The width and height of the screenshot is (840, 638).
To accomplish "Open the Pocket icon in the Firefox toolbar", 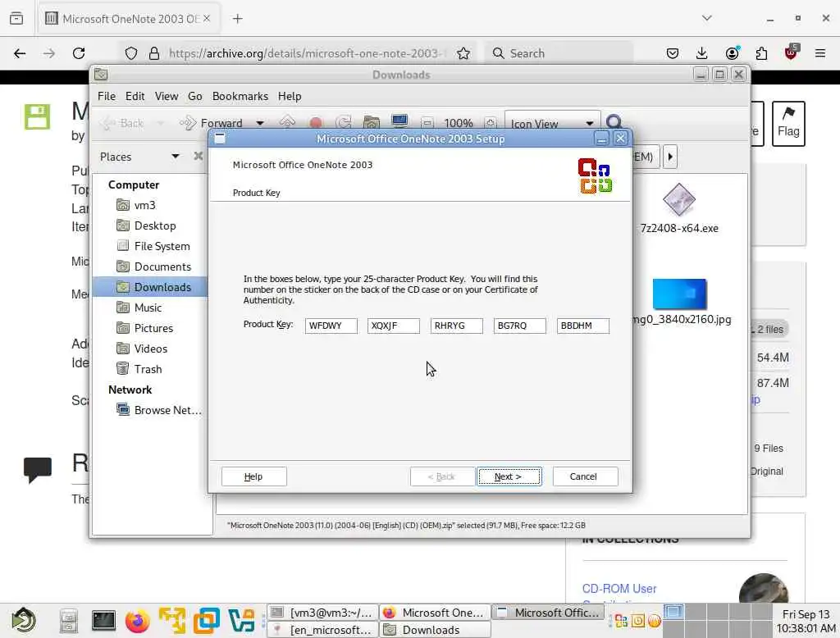I will click(x=673, y=53).
